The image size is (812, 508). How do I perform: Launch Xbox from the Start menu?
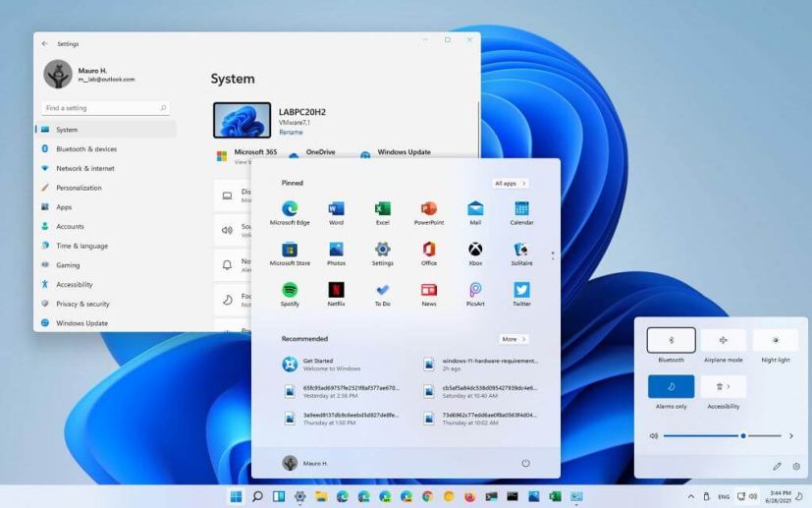click(475, 254)
